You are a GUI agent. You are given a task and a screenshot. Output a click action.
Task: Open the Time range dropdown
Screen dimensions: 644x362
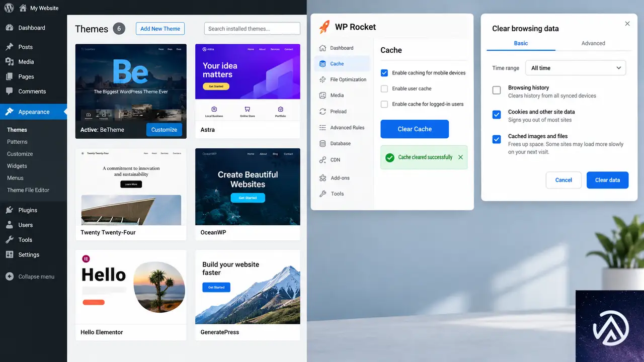click(576, 68)
